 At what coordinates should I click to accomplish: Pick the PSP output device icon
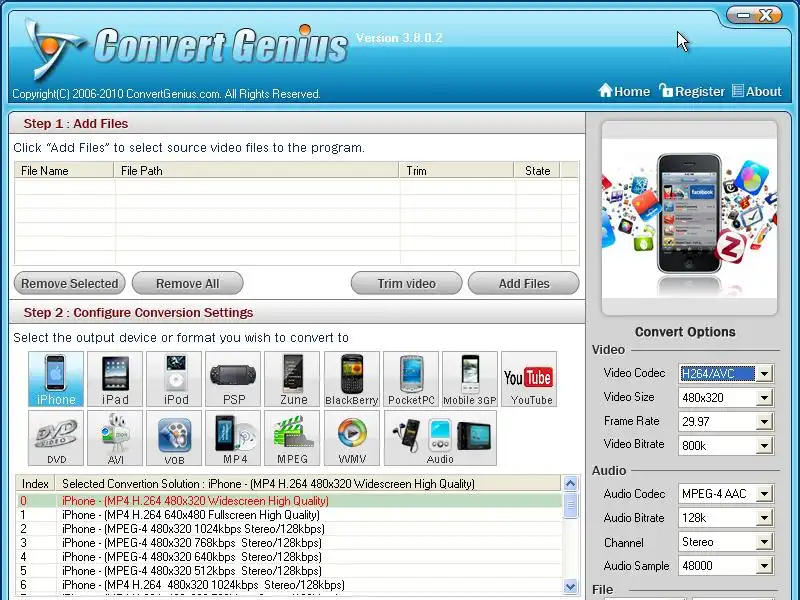coord(233,379)
